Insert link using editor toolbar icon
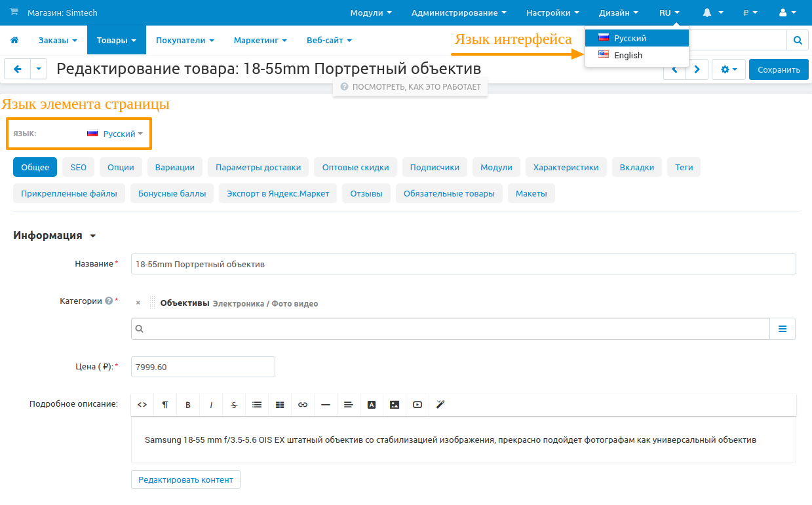 [x=303, y=405]
